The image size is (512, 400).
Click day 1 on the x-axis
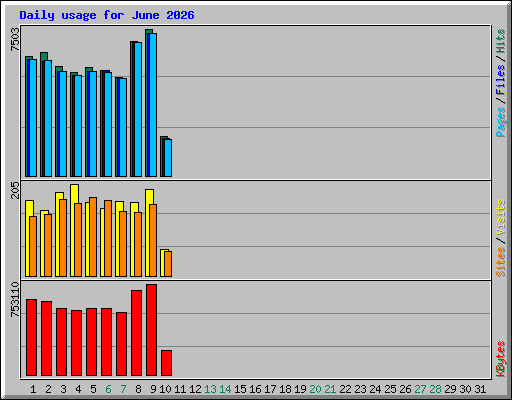tap(33, 389)
